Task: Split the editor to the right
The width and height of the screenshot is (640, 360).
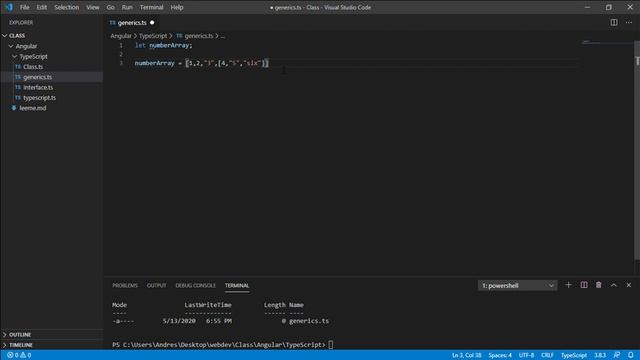Action: click(x=614, y=22)
